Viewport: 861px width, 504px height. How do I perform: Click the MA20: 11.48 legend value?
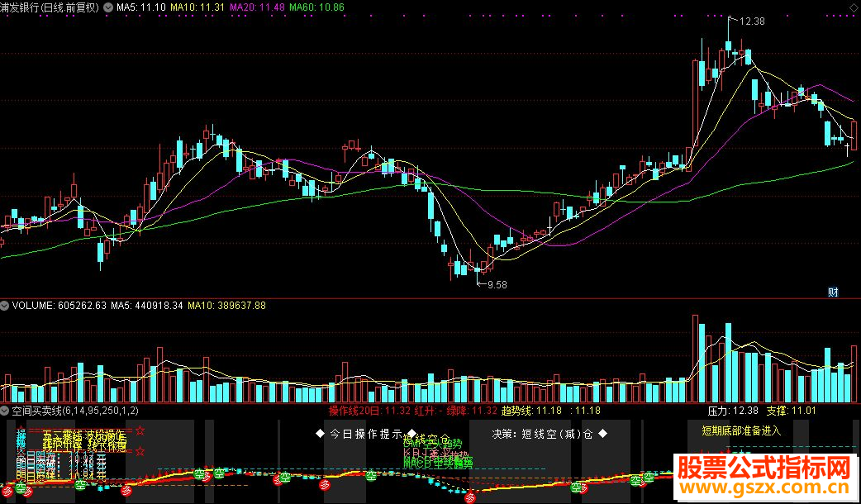pyautogui.click(x=257, y=7)
